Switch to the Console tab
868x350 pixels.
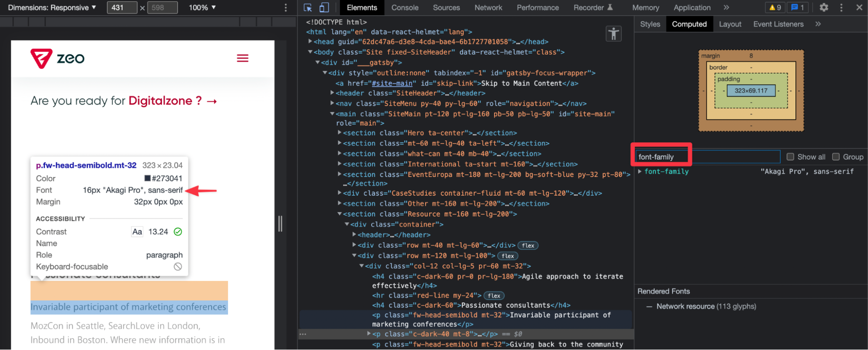click(405, 7)
